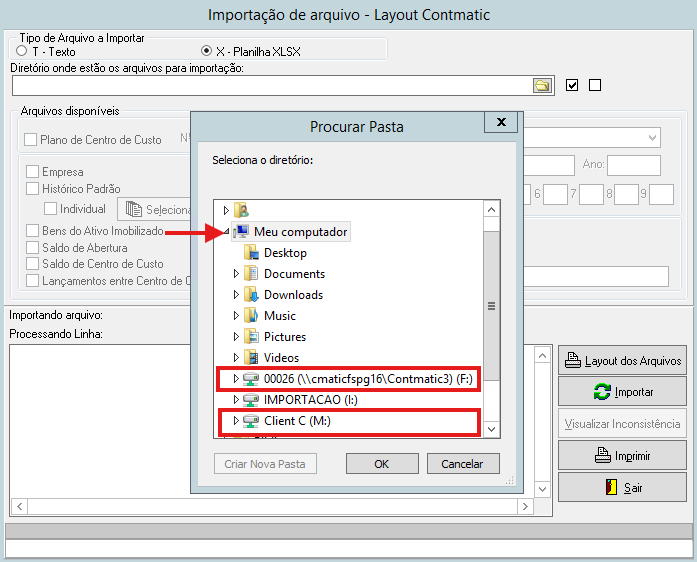Click the Videos folder icon
The height and width of the screenshot is (562, 697).
[x=251, y=357]
